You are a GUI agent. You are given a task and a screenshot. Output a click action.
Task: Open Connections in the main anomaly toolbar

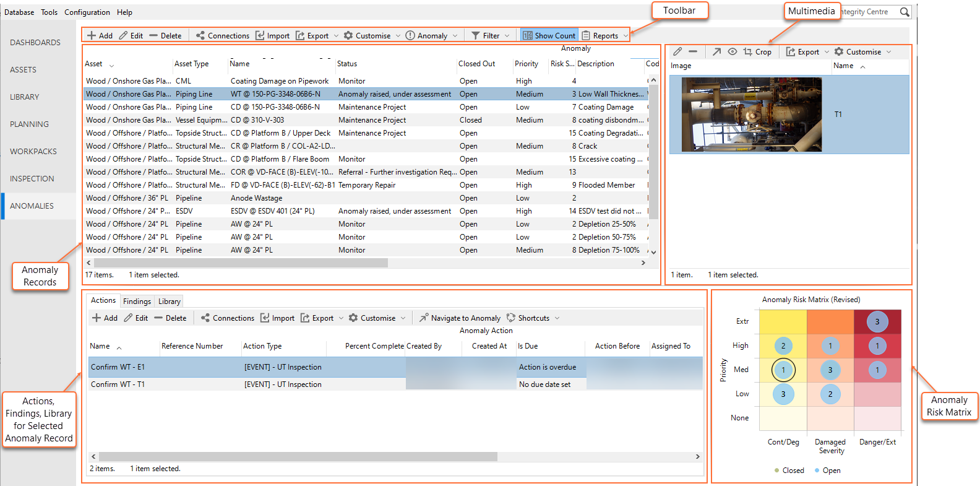(x=223, y=36)
